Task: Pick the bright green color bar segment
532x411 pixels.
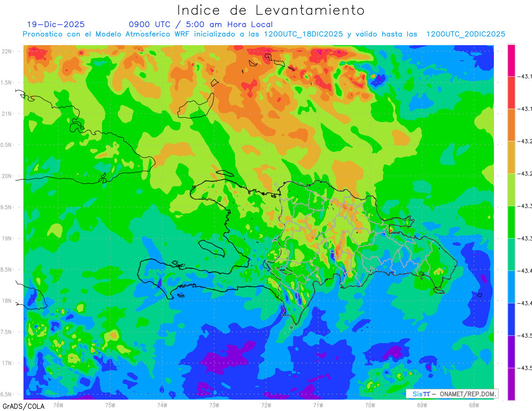Action: (511, 222)
